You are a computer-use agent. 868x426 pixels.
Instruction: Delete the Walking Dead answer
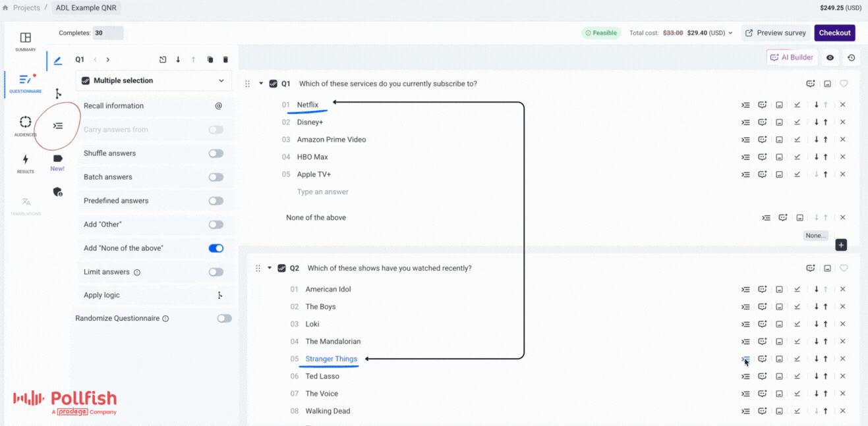pos(842,411)
